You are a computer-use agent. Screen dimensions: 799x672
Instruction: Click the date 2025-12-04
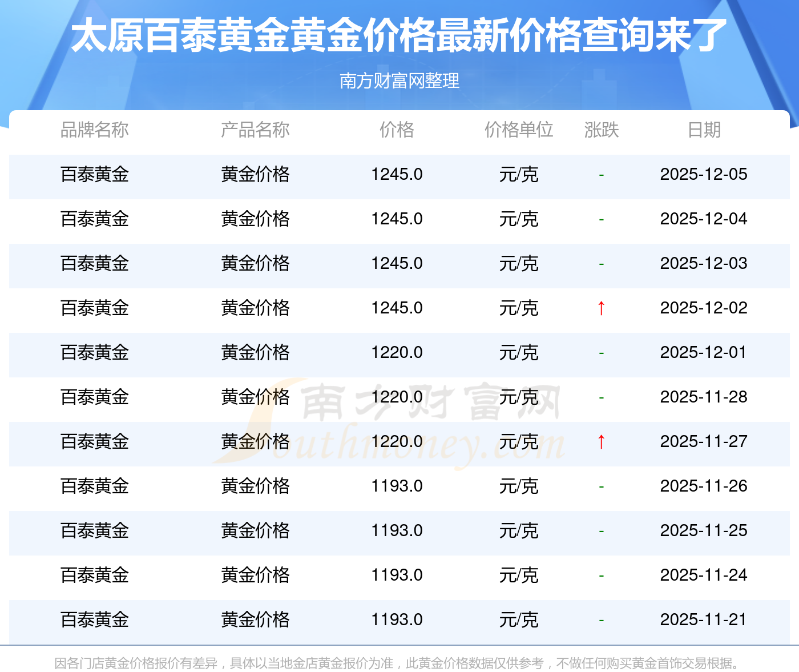(704, 219)
